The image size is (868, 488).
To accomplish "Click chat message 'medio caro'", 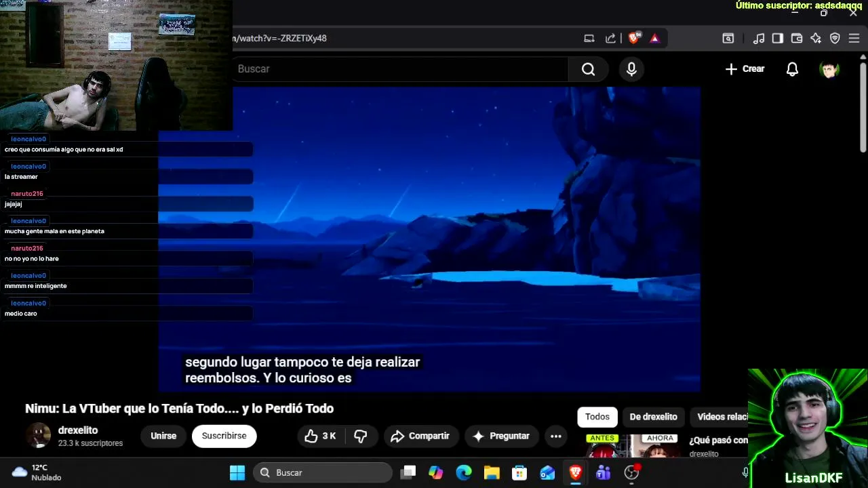I will [20, 314].
